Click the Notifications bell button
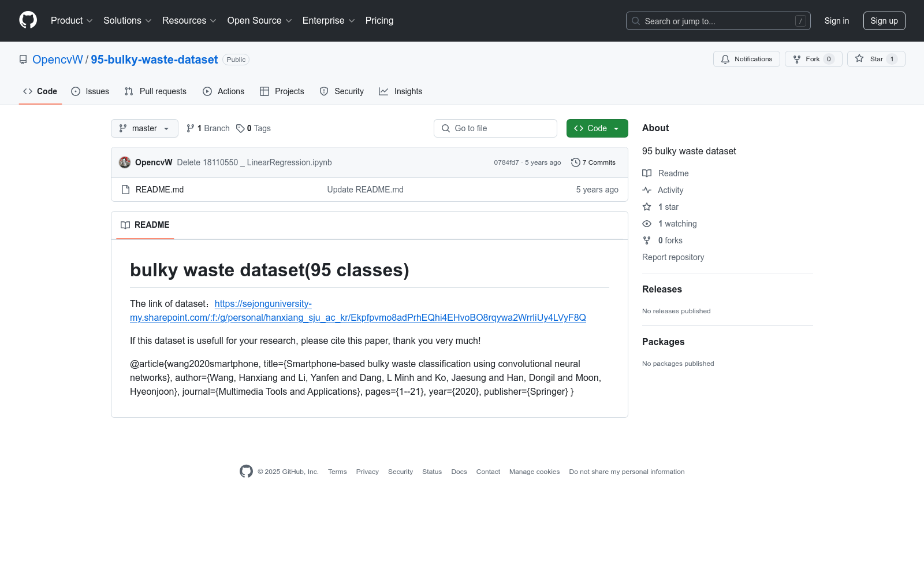Viewport: 924px width, 578px height. (747, 59)
